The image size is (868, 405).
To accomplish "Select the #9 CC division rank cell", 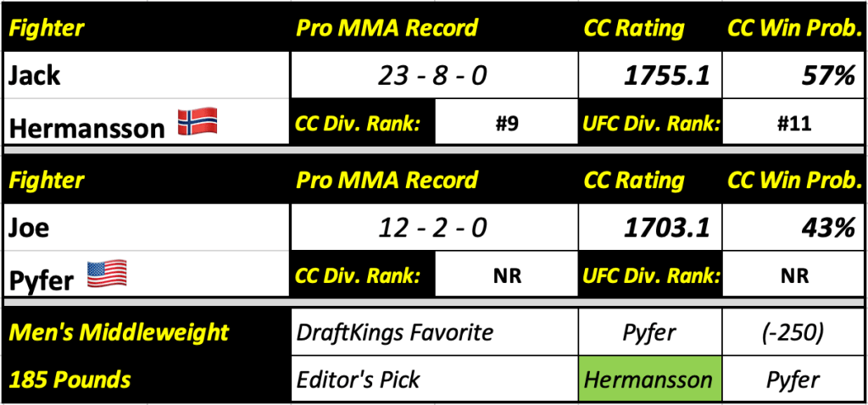I will click(x=506, y=124).
